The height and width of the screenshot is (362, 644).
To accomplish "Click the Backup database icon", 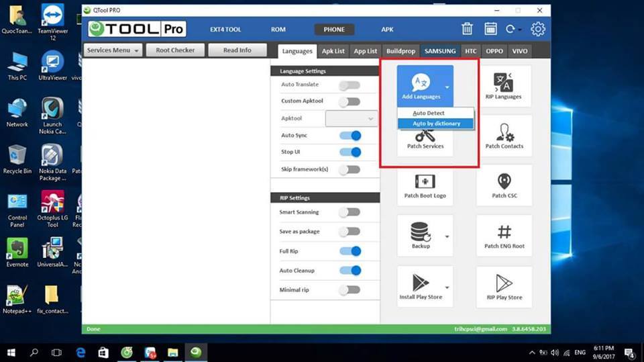I will tap(420, 232).
